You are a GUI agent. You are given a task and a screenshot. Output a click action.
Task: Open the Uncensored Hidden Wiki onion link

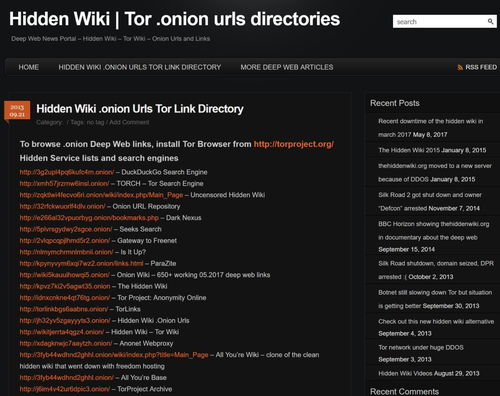pos(101,195)
